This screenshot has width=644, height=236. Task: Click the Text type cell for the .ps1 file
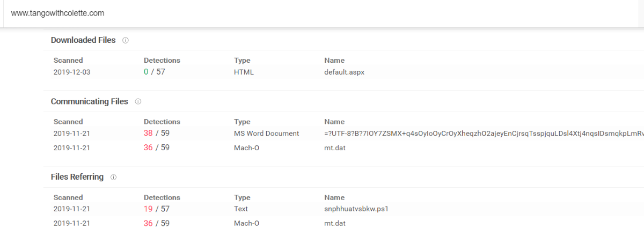pos(241,209)
